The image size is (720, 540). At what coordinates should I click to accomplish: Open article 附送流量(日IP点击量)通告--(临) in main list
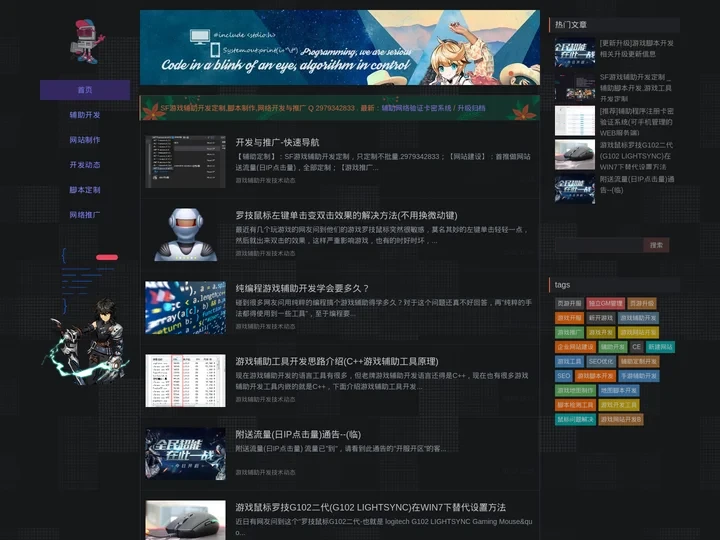pyautogui.click(x=298, y=434)
